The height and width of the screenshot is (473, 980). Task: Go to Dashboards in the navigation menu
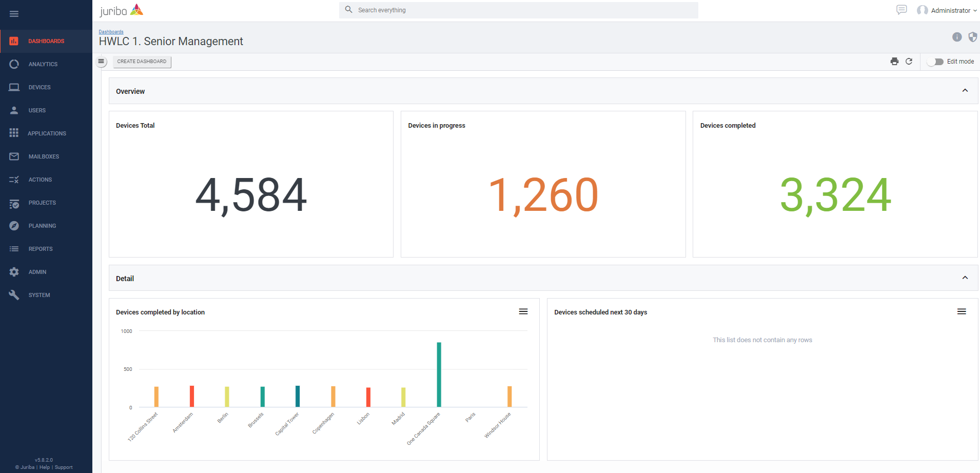(47, 41)
